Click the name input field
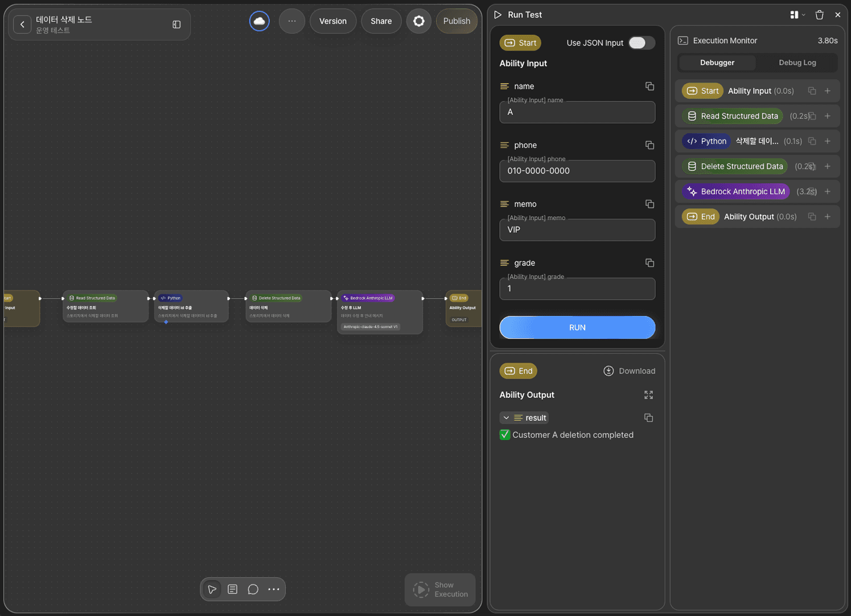The height and width of the screenshot is (616, 851). coord(577,112)
